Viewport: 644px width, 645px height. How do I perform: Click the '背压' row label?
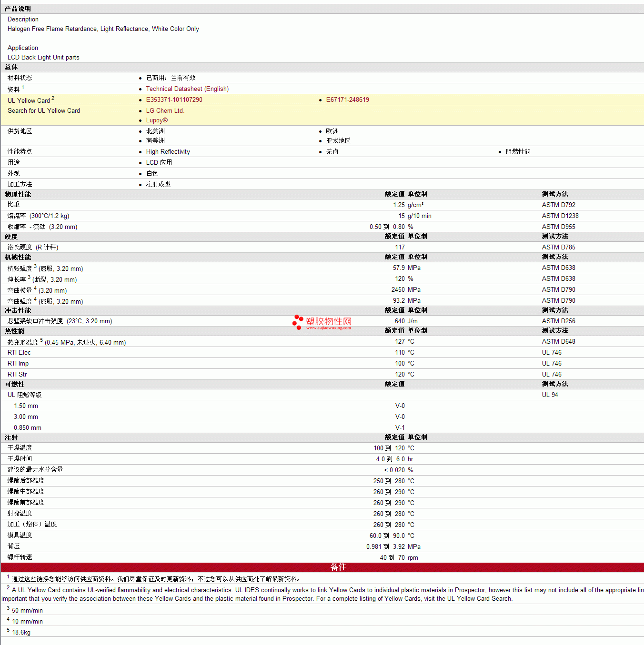(x=13, y=546)
